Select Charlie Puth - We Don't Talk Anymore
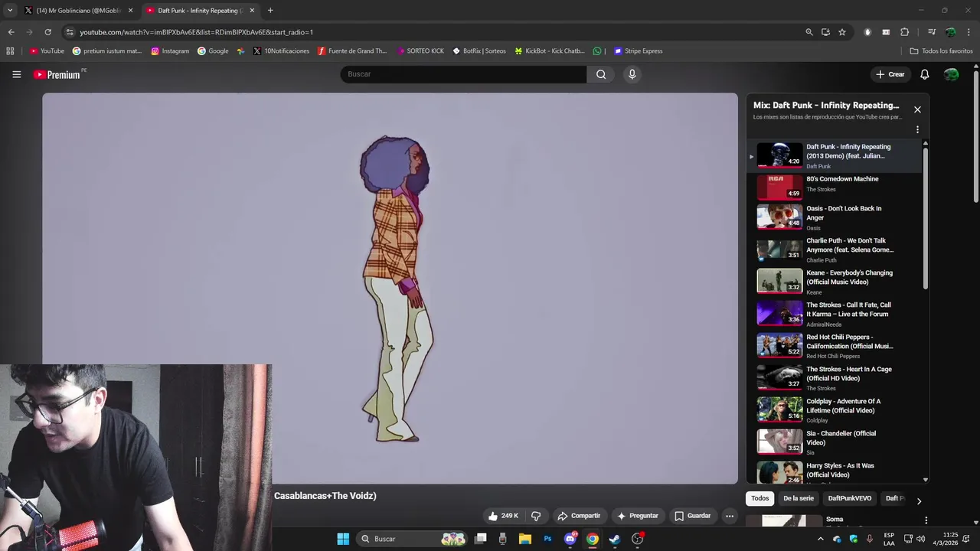Image resolution: width=980 pixels, height=551 pixels. click(835, 249)
